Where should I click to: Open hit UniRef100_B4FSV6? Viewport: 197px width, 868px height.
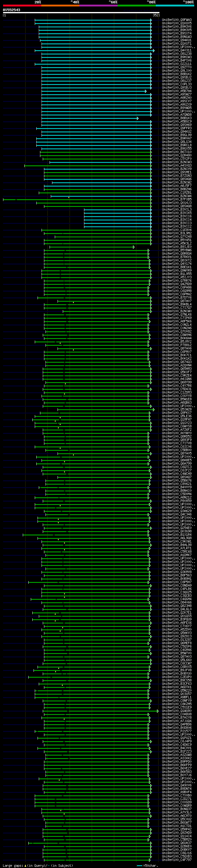pos(177,61)
